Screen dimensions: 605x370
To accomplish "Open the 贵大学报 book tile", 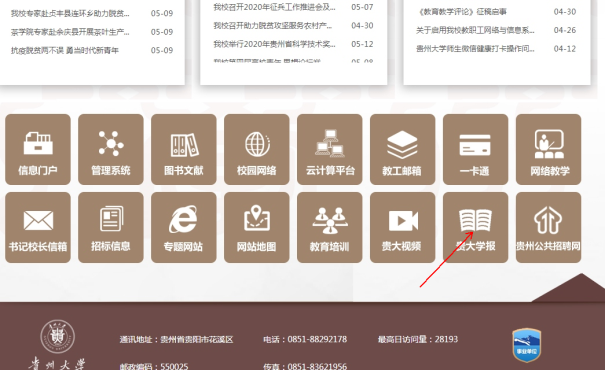I will [x=475, y=228].
